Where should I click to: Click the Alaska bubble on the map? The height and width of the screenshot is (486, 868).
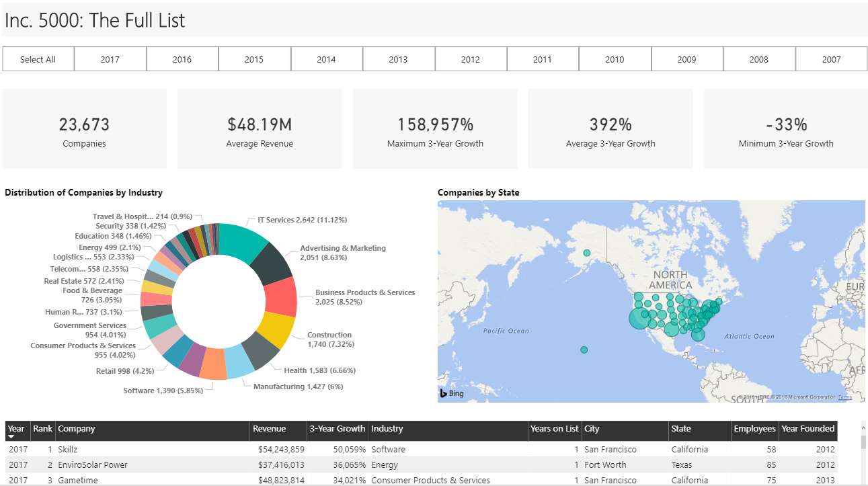point(587,253)
